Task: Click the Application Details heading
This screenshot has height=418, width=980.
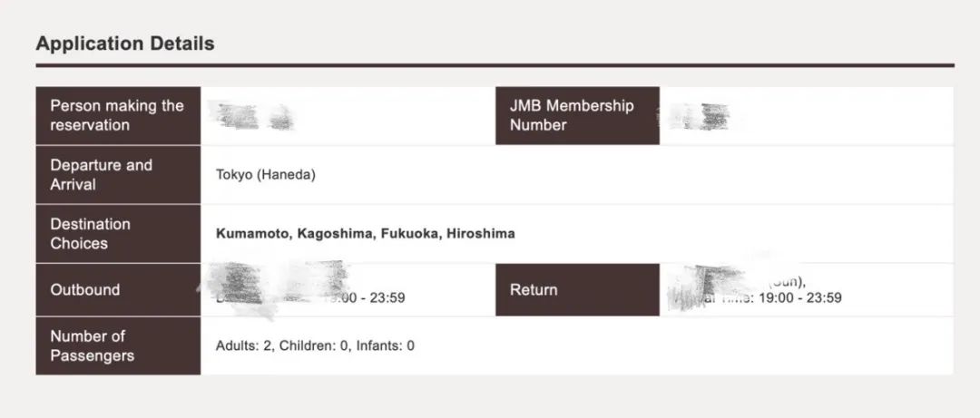Action: pyautogui.click(x=125, y=44)
